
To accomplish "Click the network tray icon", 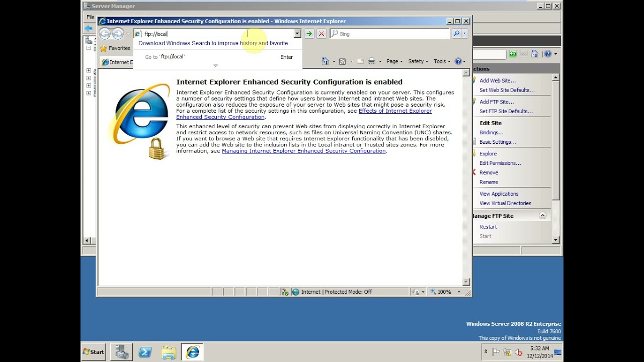I will [507, 352].
